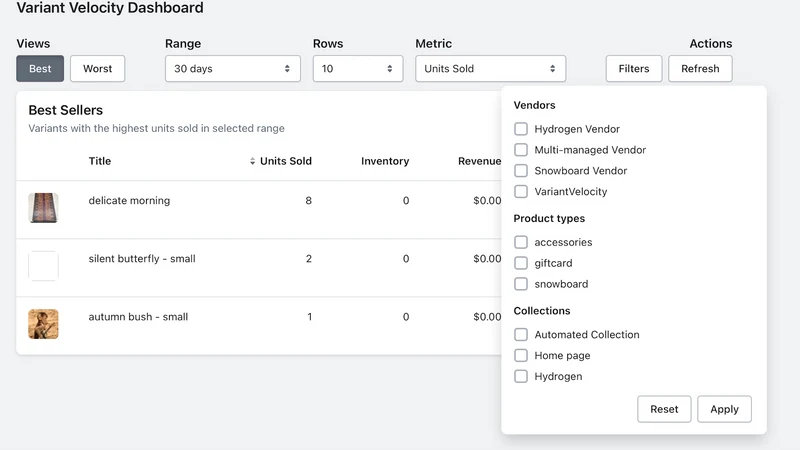Sort by the Units Sold column header

[x=281, y=161]
